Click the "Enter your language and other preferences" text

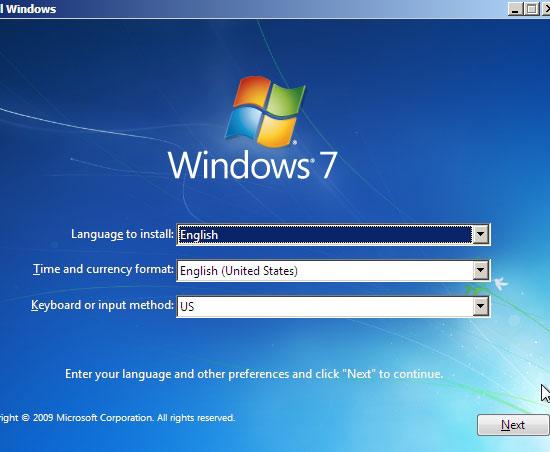254,374
